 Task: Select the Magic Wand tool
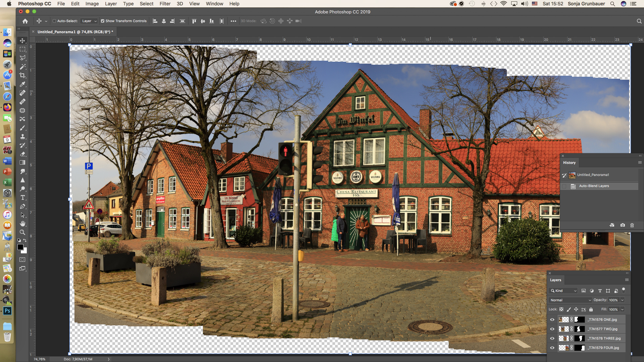pos(22,67)
